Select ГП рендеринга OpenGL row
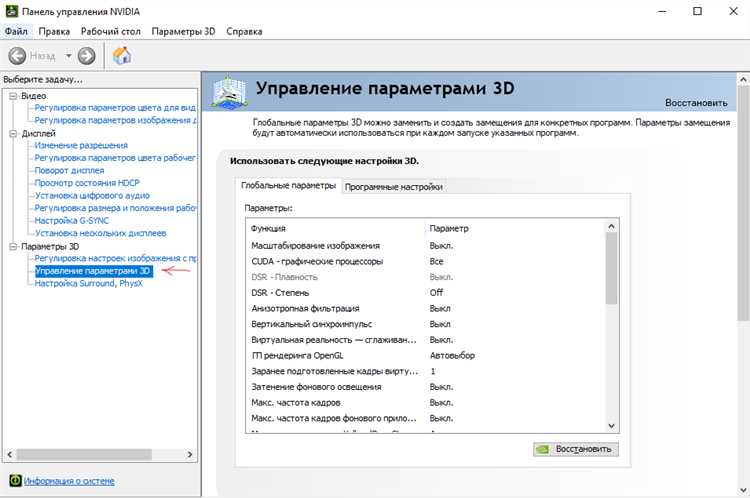The height and width of the screenshot is (498, 750). pos(426,355)
